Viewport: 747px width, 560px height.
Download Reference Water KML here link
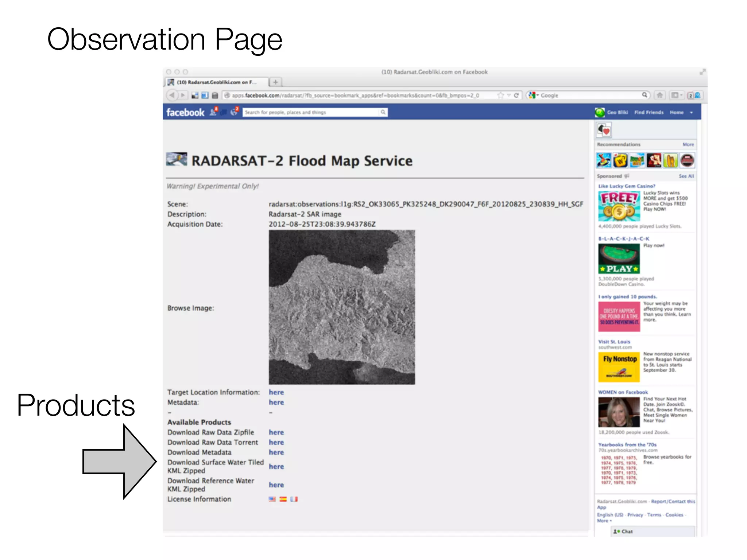tap(276, 485)
